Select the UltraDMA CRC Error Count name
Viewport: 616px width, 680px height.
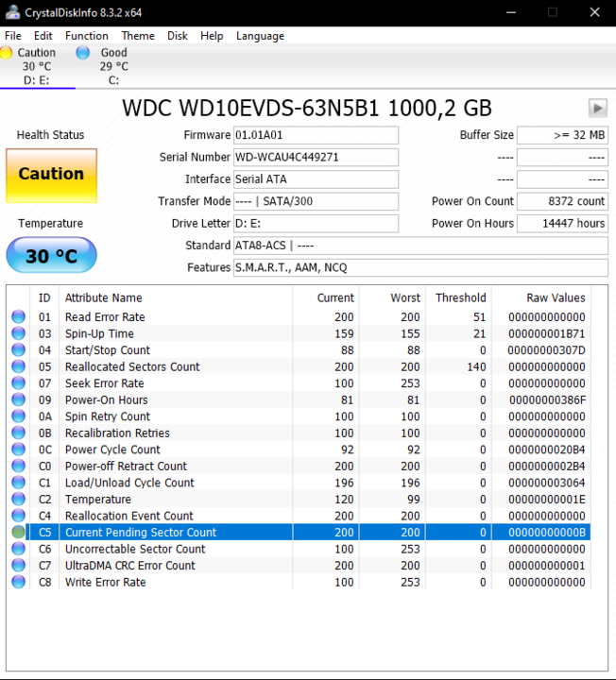pyautogui.click(x=130, y=565)
